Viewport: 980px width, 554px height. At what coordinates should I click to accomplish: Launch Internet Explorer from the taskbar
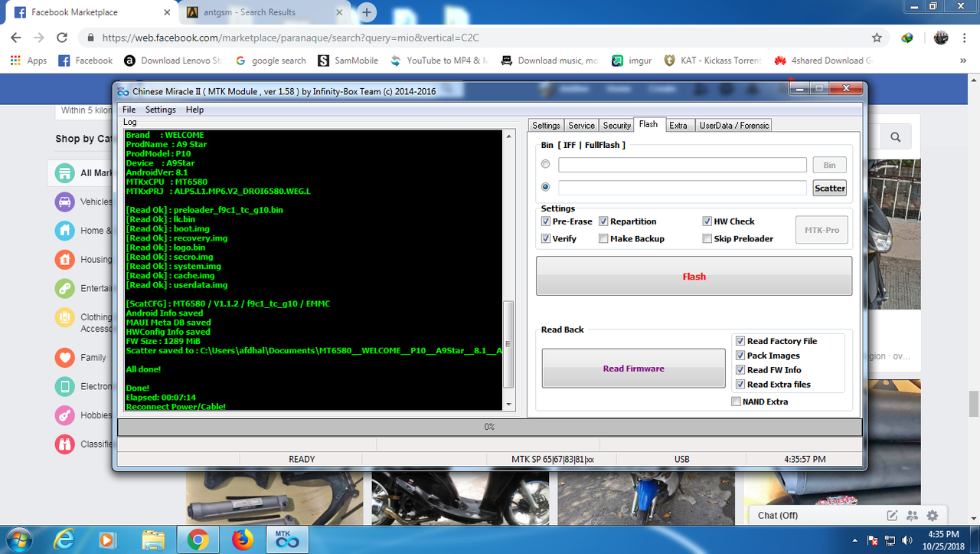click(x=63, y=540)
